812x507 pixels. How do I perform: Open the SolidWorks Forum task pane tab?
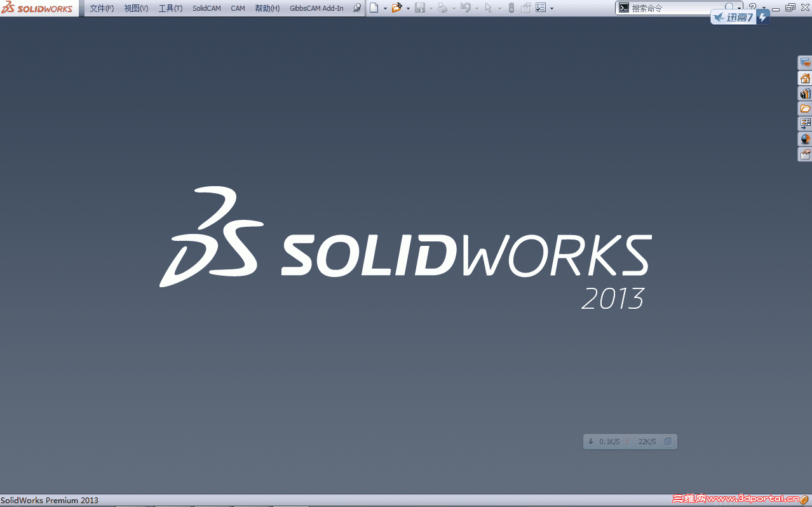805,63
